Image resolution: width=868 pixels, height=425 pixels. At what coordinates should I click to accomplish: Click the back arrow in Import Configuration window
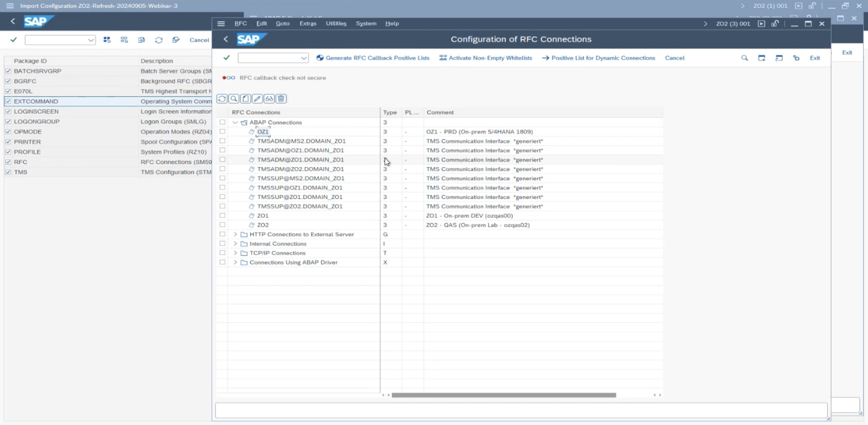tap(13, 21)
